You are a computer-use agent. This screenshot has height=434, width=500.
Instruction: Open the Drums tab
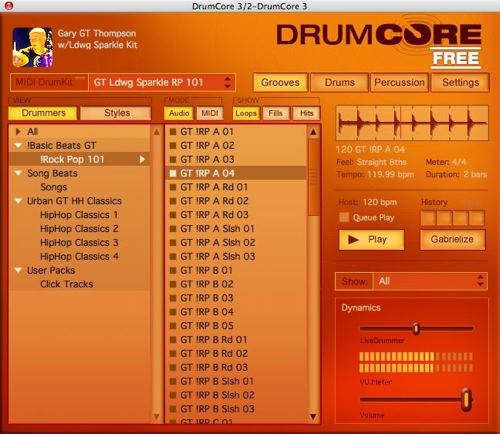tap(340, 82)
